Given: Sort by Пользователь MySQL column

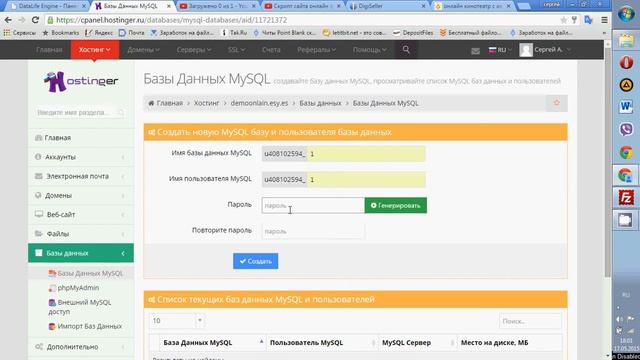Looking at the screenshot, I should click(x=322, y=343).
